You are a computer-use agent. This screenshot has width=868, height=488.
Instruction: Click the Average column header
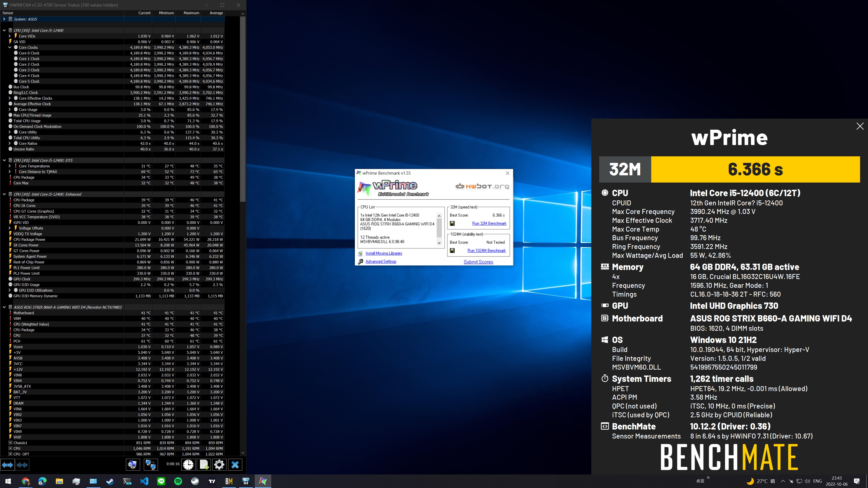pyautogui.click(x=213, y=13)
